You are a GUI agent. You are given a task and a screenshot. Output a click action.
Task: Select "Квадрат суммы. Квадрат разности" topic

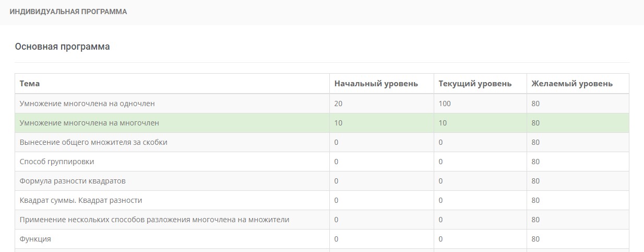click(x=81, y=200)
